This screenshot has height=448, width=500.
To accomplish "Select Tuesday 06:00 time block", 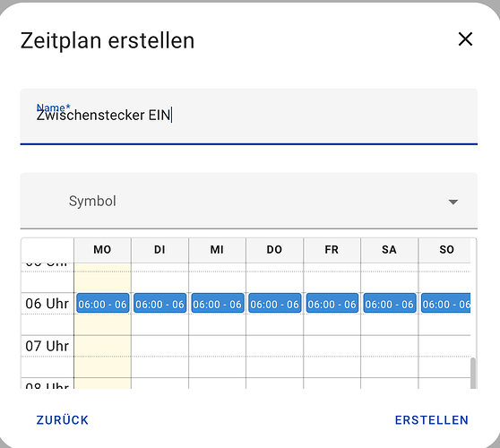I will point(160,303).
